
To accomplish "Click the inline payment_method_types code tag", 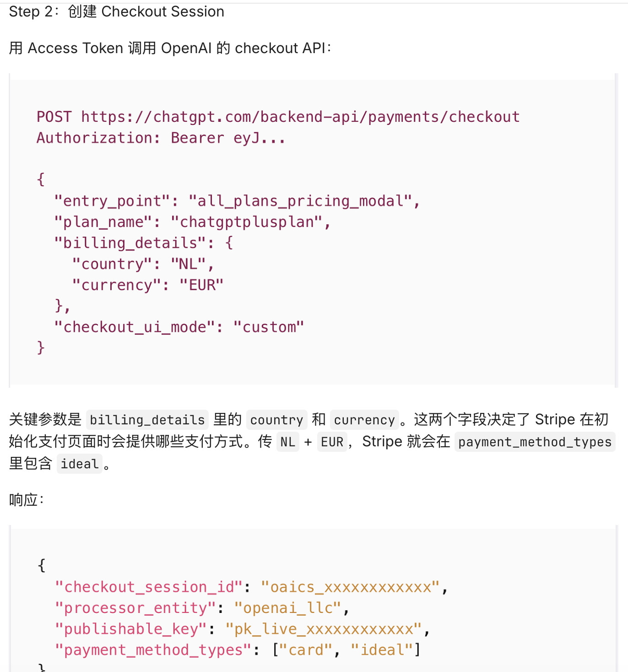I will pos(535,442).
